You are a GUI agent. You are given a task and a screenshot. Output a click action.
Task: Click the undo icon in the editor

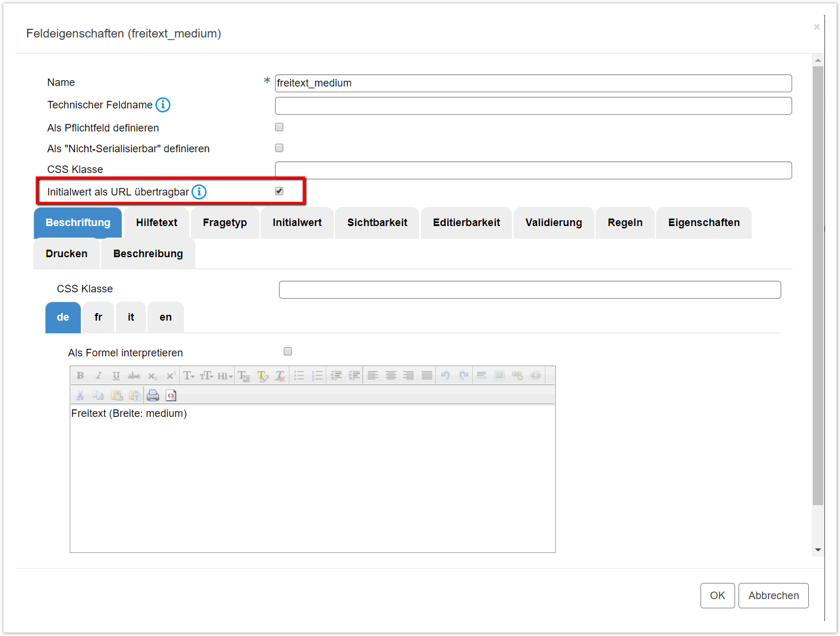(445, 375)
